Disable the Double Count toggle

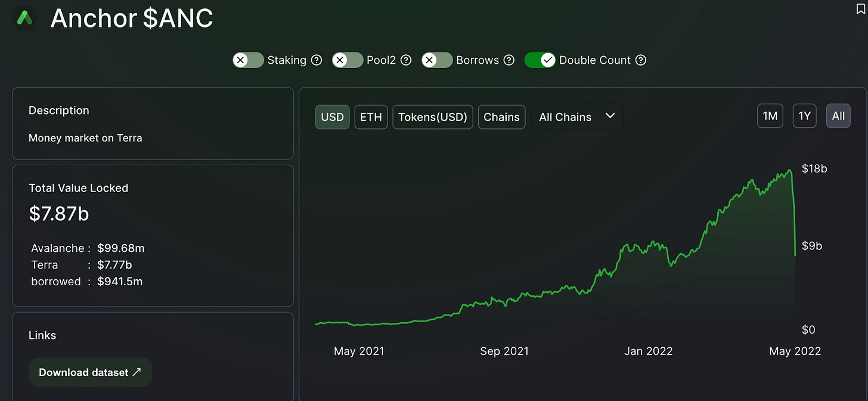coord(540,60)
